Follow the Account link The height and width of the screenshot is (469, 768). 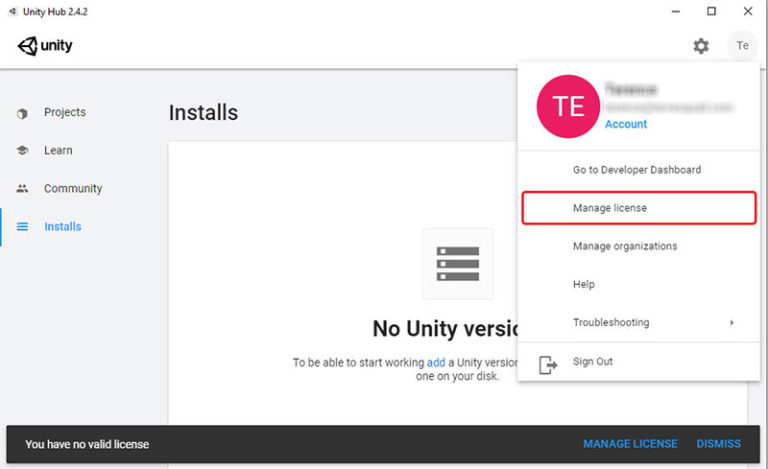[625, 124]
